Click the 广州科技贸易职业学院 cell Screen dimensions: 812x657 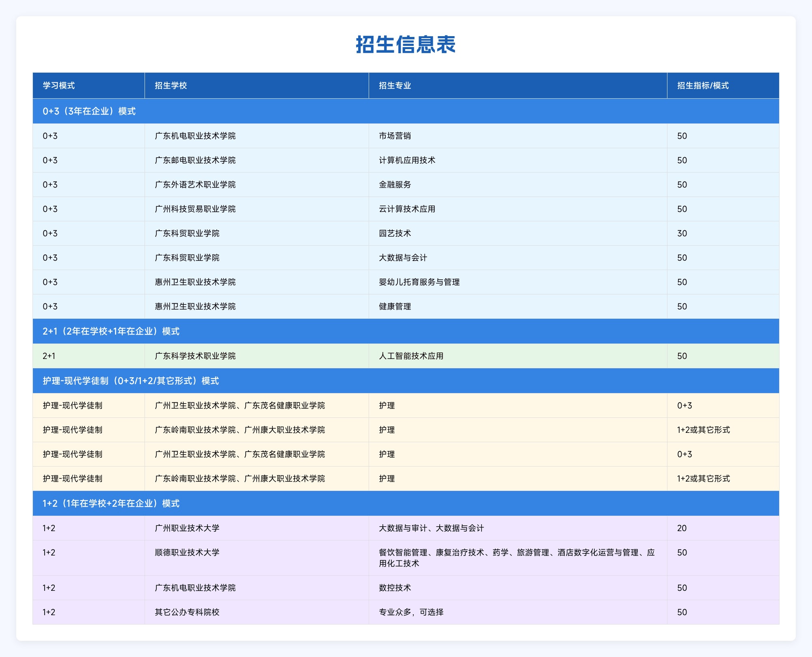pyautogui.click(x=257, y=209)
